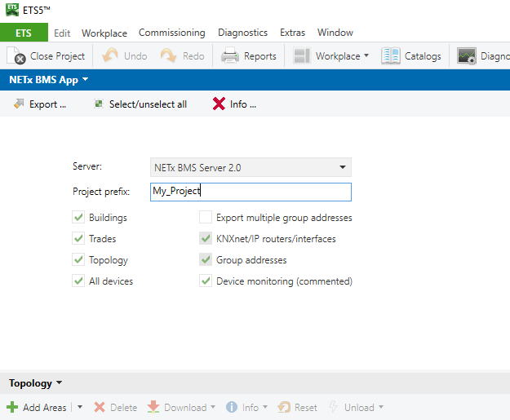This screenshot has width=510, height=420.
Task: Click the Unload lightning icon
Action: point(333,407)
